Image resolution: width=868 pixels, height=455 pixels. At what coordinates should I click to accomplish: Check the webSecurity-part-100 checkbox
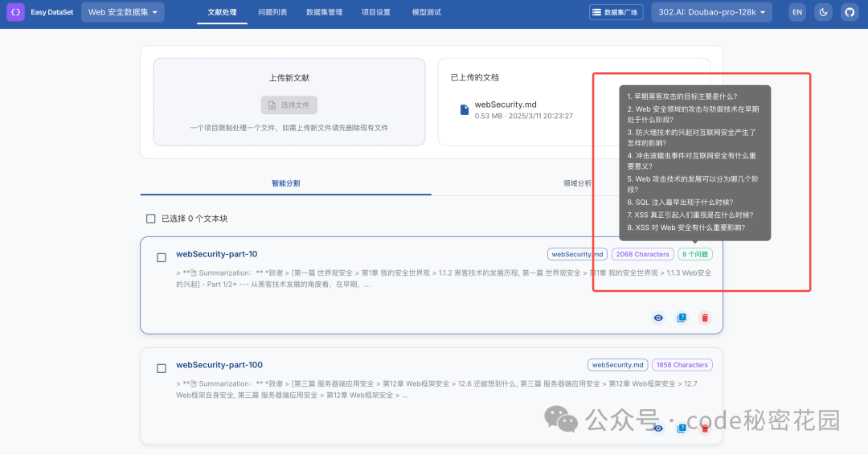(161, 368)
